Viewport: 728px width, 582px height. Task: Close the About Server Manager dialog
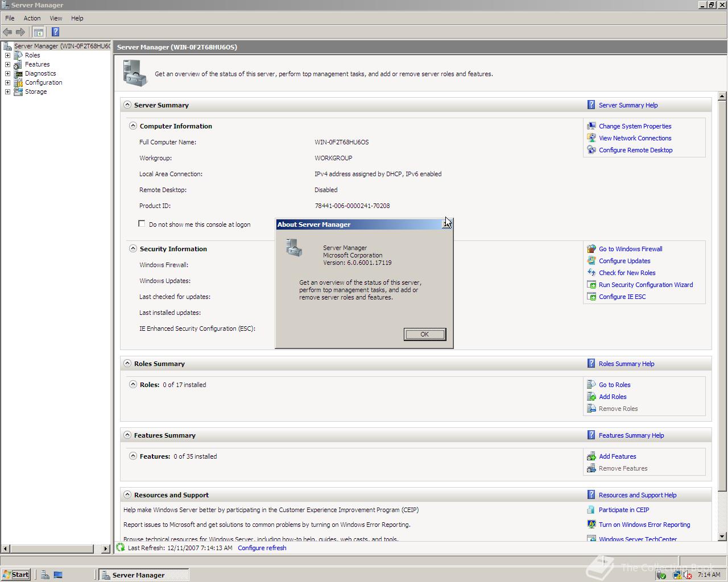click(x=447, y=225)
